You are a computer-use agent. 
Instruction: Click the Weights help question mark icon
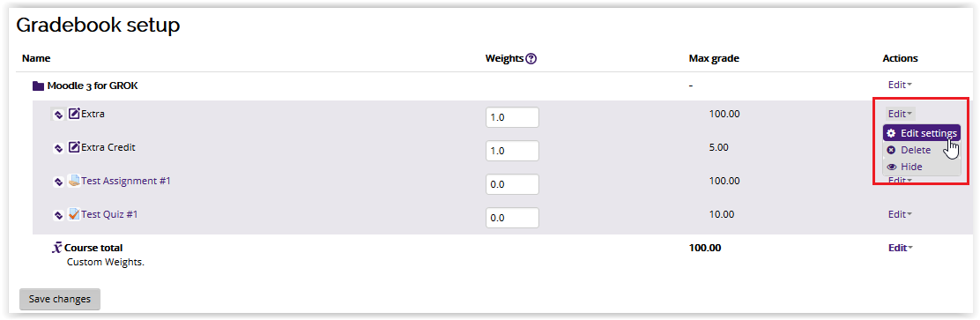pos(531,59)
